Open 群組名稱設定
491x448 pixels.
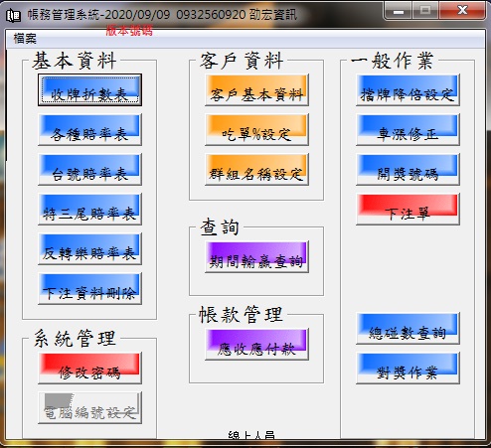pos(256,170)
